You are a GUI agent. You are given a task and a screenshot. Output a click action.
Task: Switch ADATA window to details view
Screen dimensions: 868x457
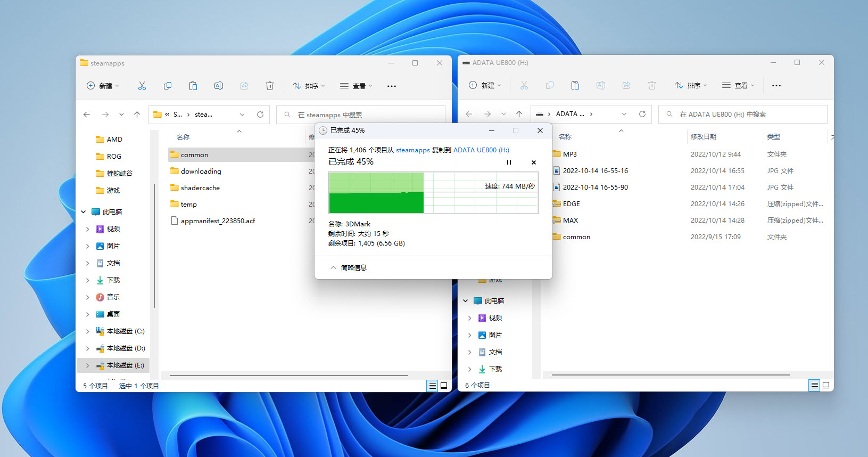coord(814,385)
